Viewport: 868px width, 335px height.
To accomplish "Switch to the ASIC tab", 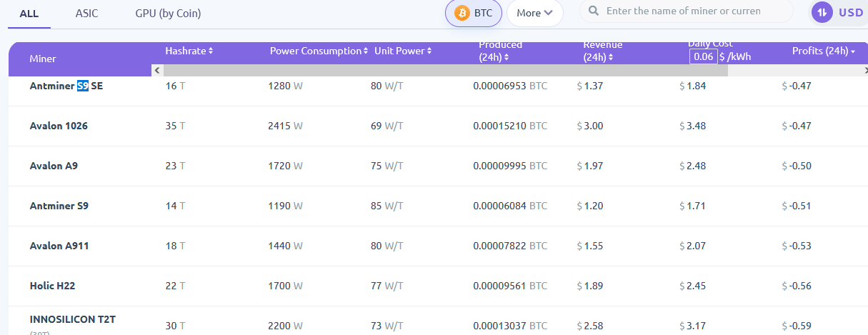I will (x=86, y=14).
